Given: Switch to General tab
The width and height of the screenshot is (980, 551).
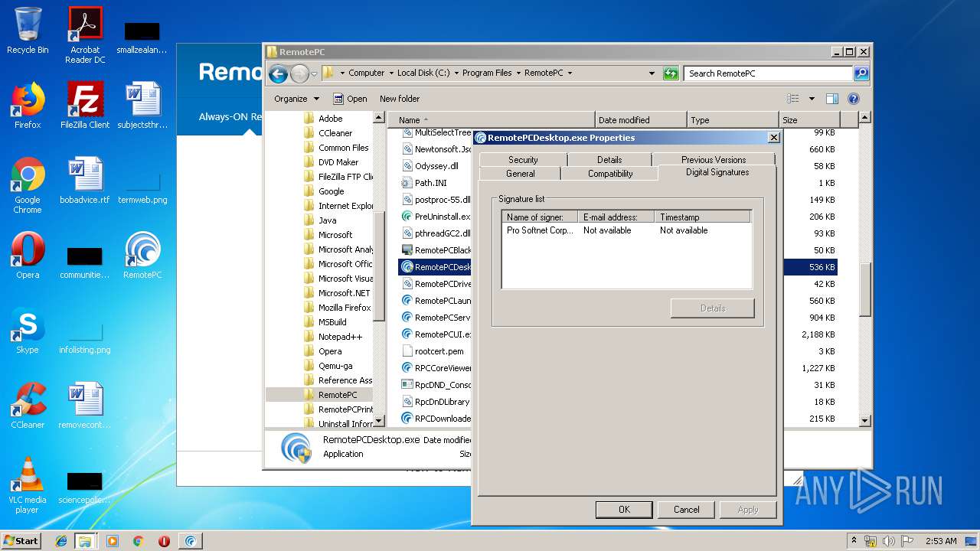Looking at the screenshot, I should tap(520, 174).
